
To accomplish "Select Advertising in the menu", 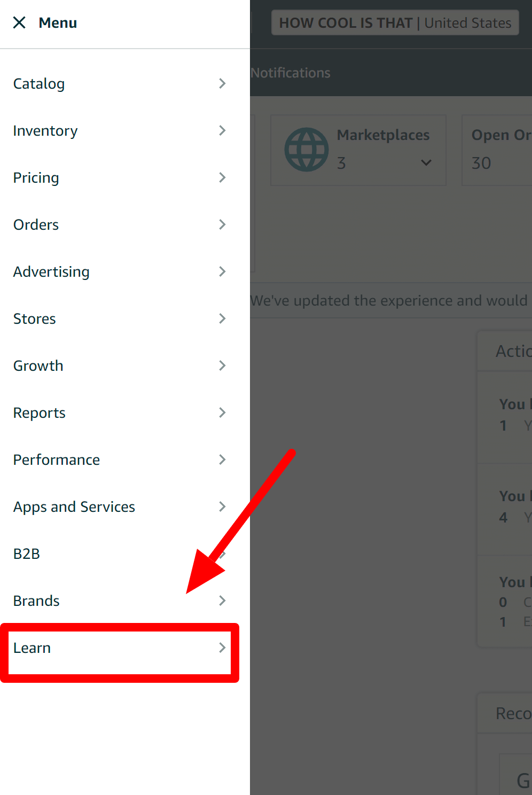I will (x=51, y=271).
